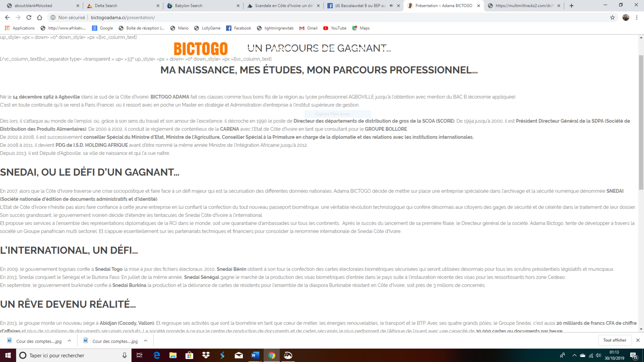The height and width of the screenshot is (362, 644).
Task: Show hidden system tray icons
Action: pos(574,355)
